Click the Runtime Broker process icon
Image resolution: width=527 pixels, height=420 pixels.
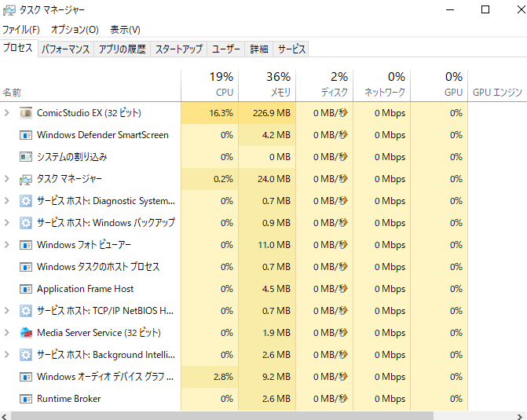coord(26,399)
